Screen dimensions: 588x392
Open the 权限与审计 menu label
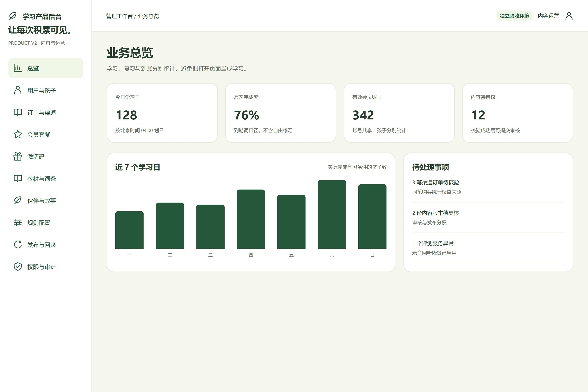(x=41, y=267)
